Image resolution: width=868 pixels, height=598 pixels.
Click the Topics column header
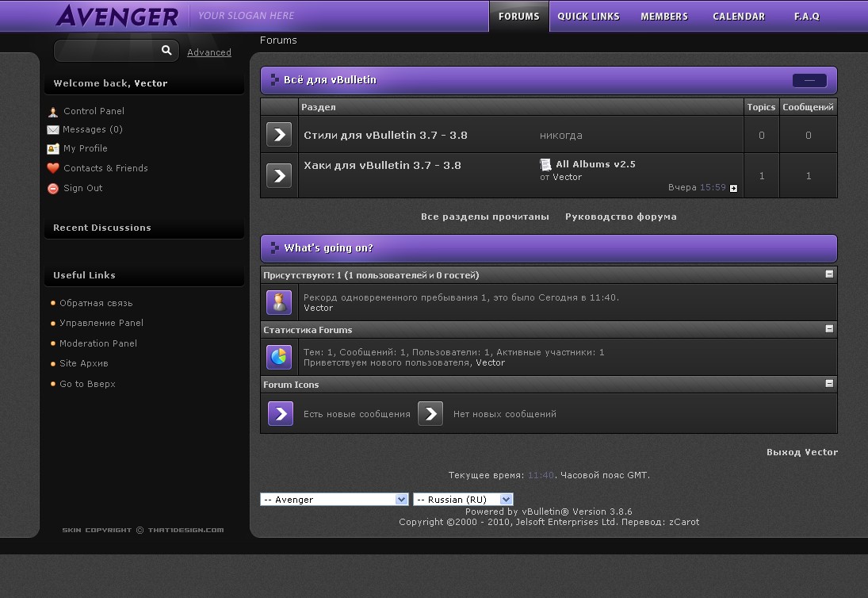pyautogui.click(x=761, y=107)
